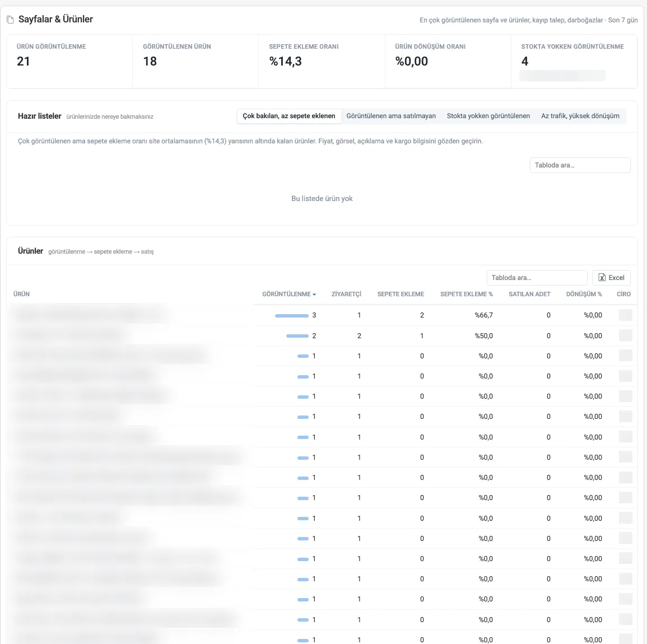Sort by SEPETE EKLEME % column header
The image size is (647, 644).
pos(466,294)
